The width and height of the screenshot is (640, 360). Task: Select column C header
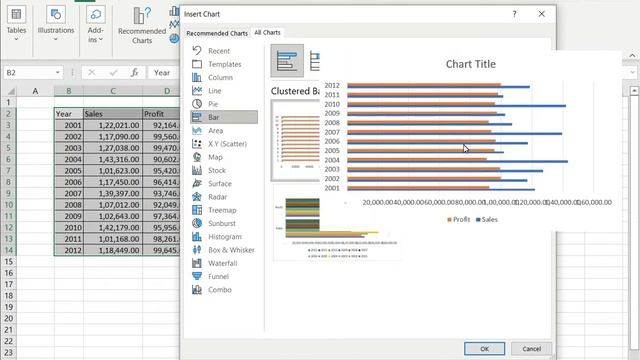pyautogui.click(x=113, y=91)
